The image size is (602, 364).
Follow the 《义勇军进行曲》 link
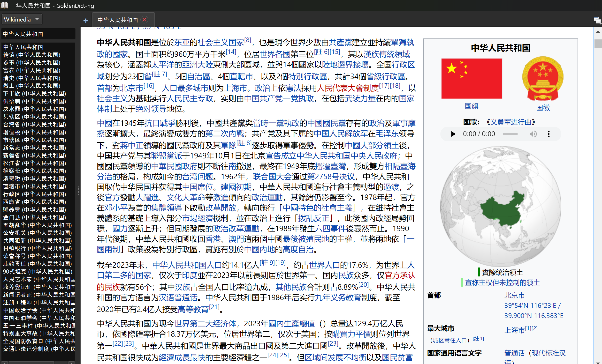pos(511,122)
